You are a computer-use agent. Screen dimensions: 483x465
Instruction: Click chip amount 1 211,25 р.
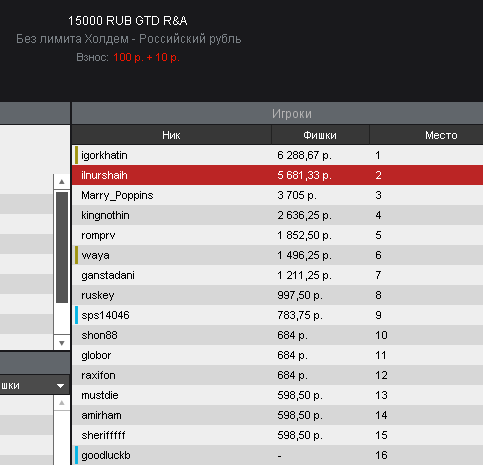(304, 275)
